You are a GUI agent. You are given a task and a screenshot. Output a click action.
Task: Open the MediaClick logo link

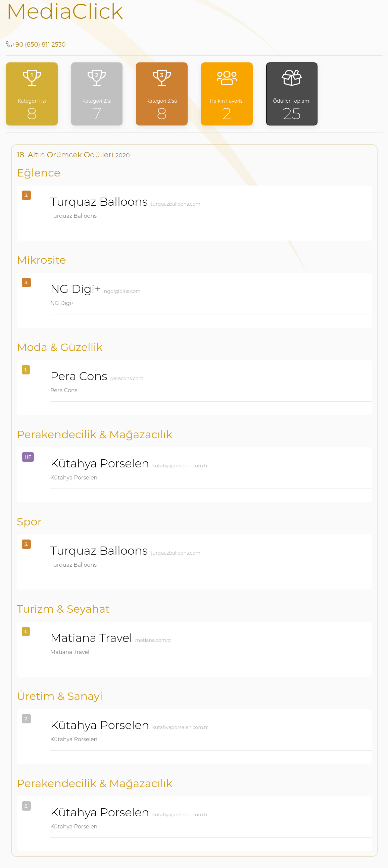pyautogui.click(x=65, y=11)
